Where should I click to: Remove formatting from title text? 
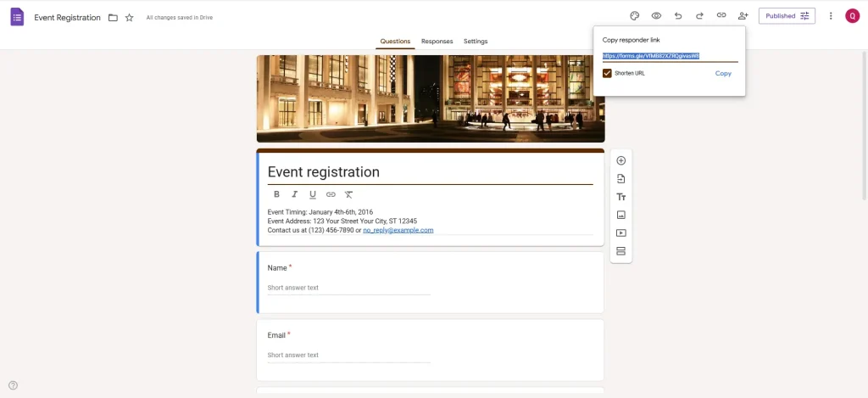(348, 194)
